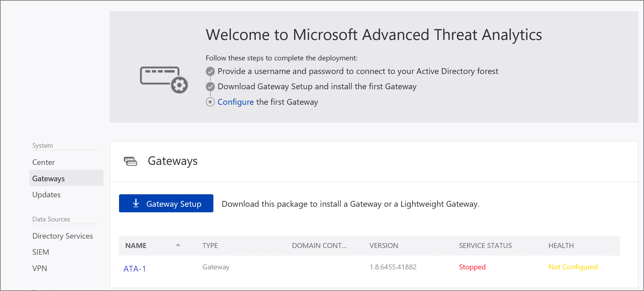644x291 pixels.
Task: Sort table by NAME column header
Action: (x=136, y=246)
